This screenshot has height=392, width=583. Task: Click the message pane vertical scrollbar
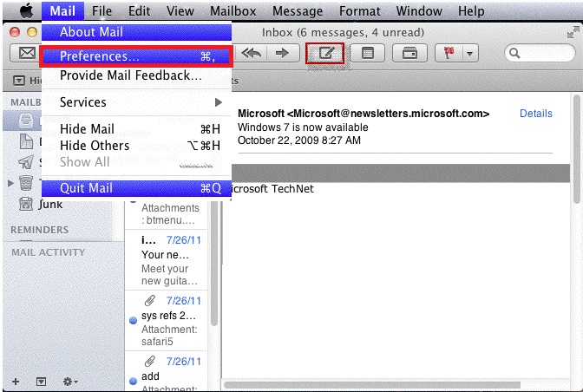point(576,148)
